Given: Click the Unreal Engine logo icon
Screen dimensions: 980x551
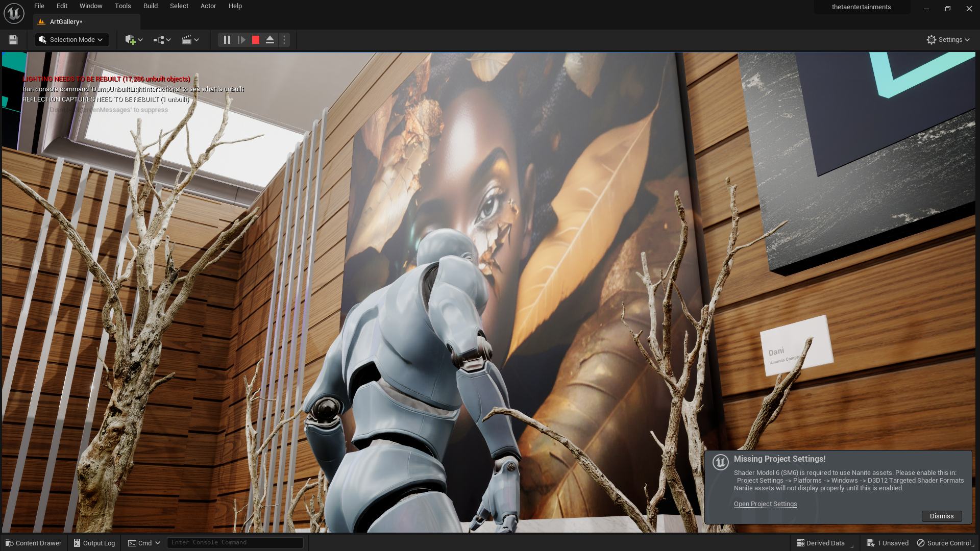Looking at the screenshot, I should click(x=14, y=13).
